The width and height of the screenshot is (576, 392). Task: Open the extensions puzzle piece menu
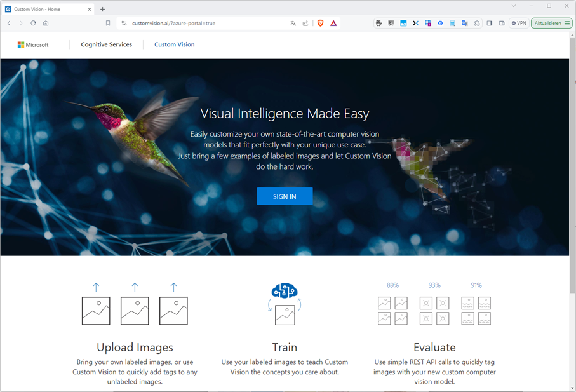coord(477,23)
